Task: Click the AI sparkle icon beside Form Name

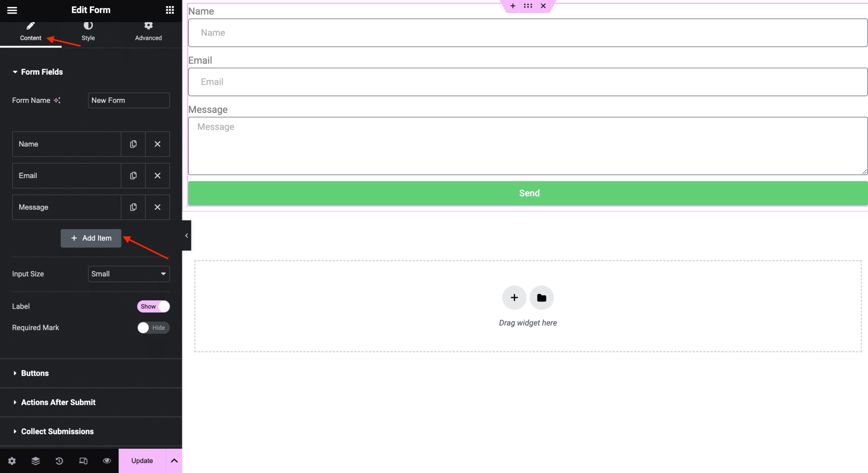Action: [x=57, y=100]
